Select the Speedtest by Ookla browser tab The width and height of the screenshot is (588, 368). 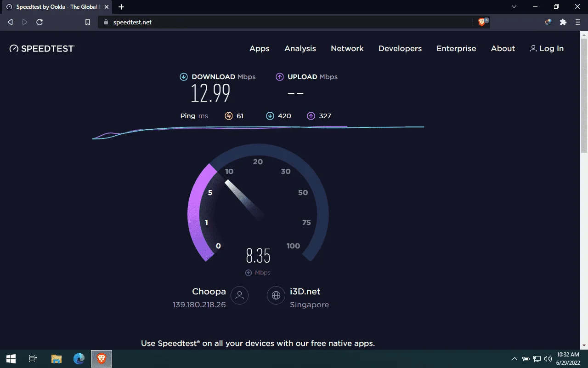click(x=57, y=7)
